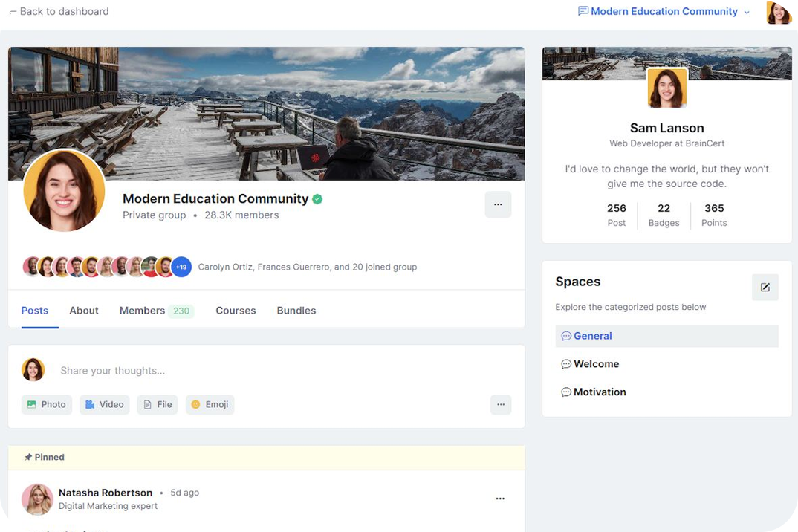This screenshot has width=798, height=532.
Task: Click the +19 more members bubble
Action: 181,267
